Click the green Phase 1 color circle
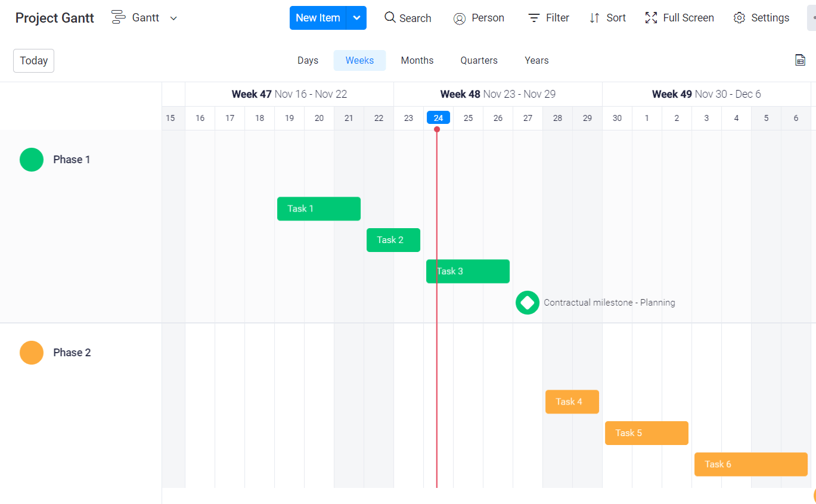The height and width of the screenshot is (504, 816). [x=32, y=160]
